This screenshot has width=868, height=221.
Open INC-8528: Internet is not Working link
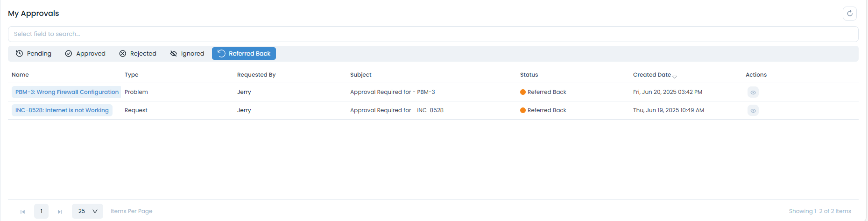[x=62, y=110]
